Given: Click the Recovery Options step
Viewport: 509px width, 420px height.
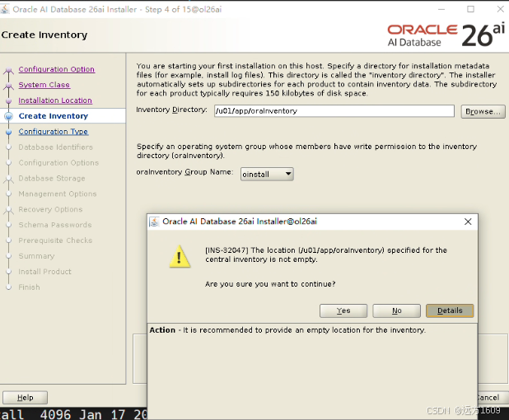Looking at the screenshot, I should pyautogui.click(x=50, y=209).
